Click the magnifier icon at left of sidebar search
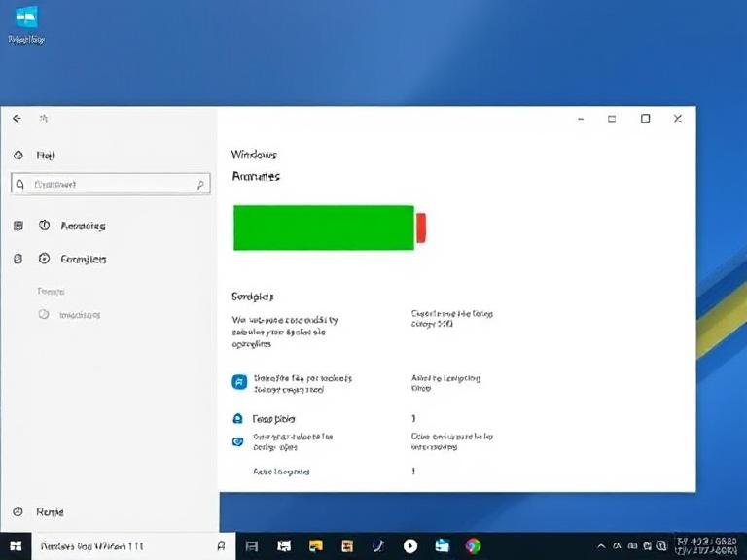 20,185
